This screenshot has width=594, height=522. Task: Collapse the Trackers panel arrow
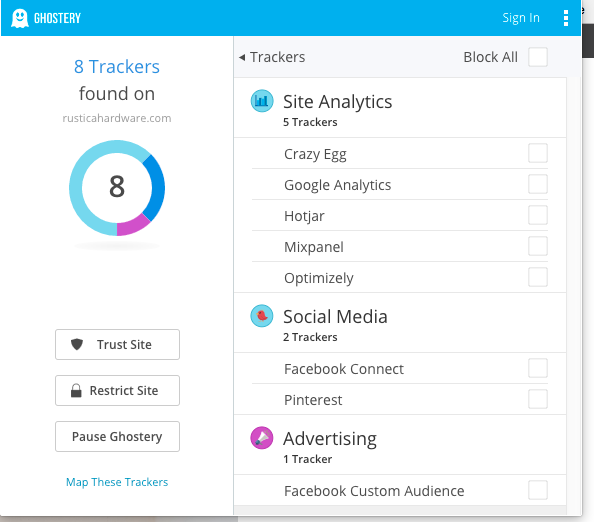coord(242,57)
